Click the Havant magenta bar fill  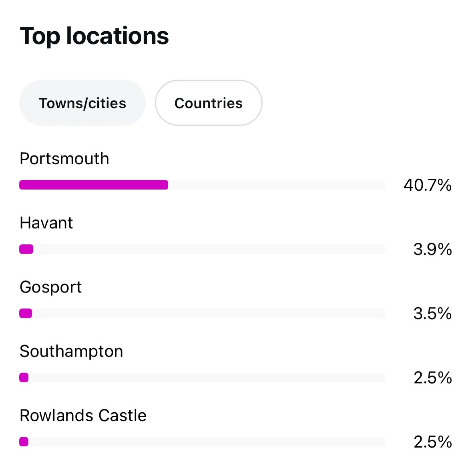click(x=26, y=249)
